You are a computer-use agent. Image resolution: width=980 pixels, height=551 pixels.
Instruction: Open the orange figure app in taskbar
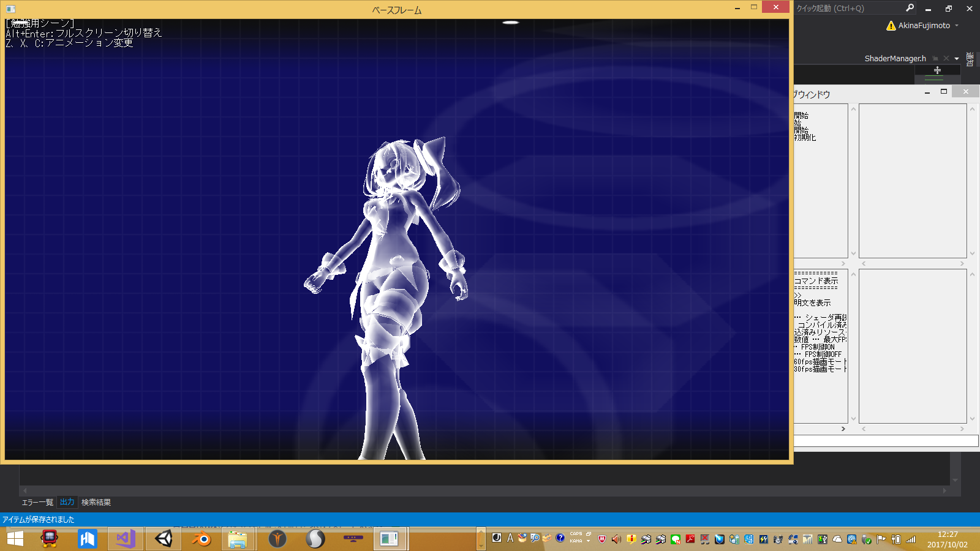277,539
